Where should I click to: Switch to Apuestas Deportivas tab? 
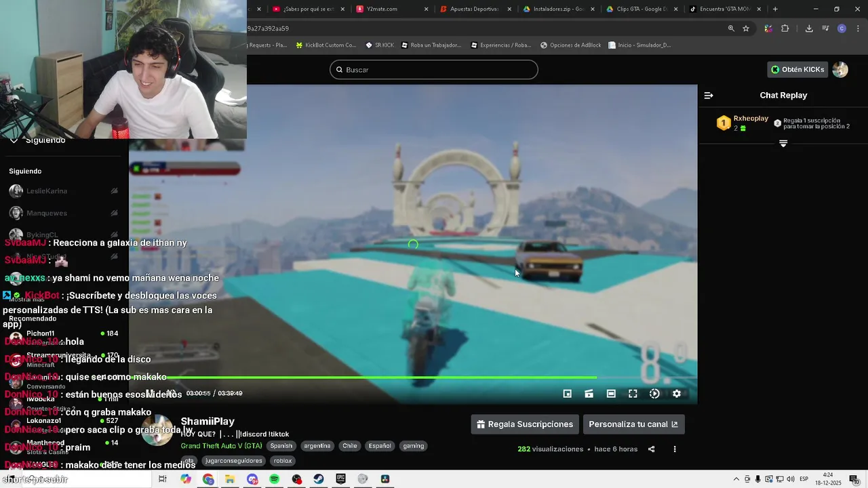tap(475, 9)
